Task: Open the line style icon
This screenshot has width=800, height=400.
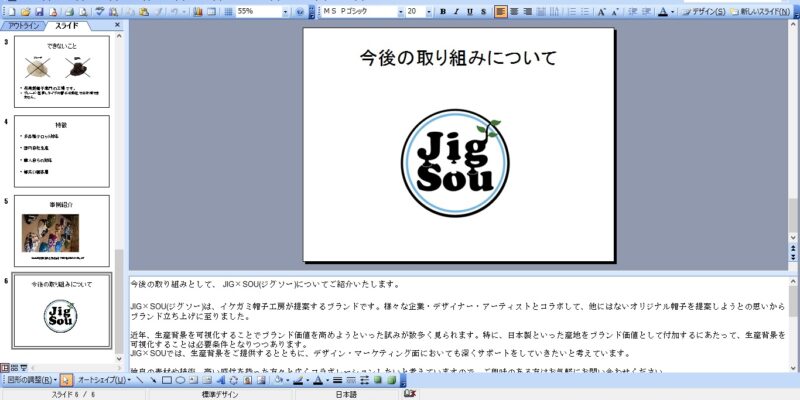Action: point(337,380)
